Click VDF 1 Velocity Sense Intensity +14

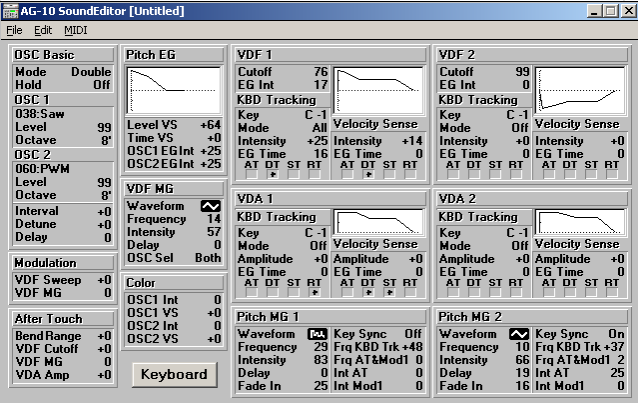point(412,141)
